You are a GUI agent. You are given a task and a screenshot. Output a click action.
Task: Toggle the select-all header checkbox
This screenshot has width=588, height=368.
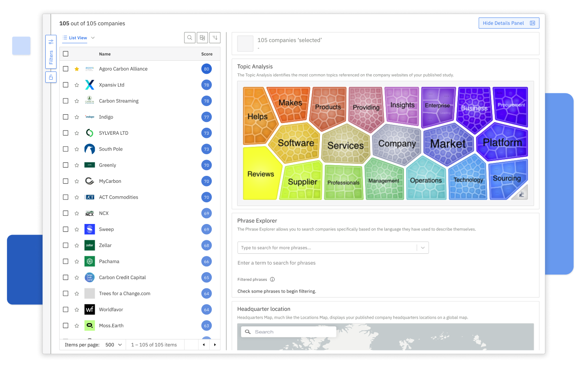[x=66, y=54]
